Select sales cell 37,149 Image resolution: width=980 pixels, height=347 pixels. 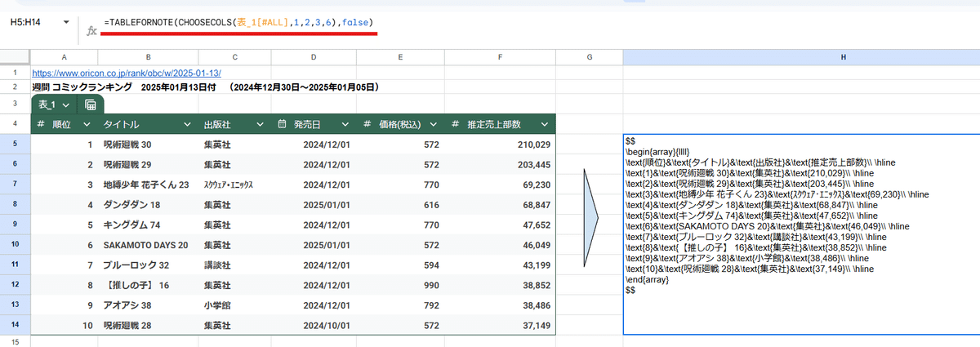[498, 324]
